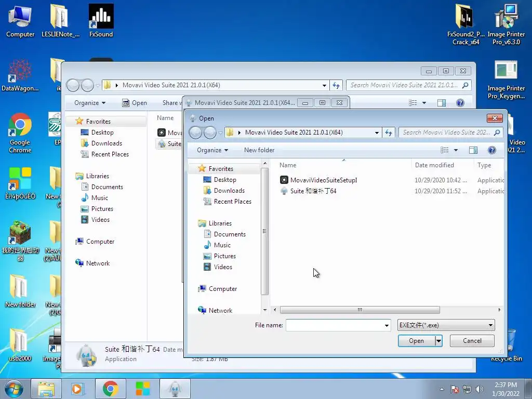
Task: Select Videos library in Open dialog
Action: (x=218, y=267)
